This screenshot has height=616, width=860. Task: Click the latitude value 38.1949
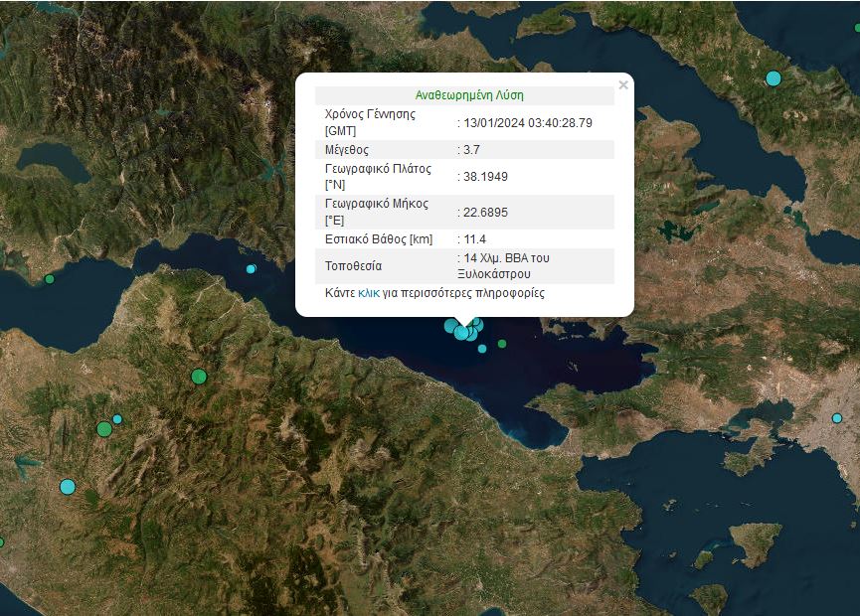(x=485, y=177)
